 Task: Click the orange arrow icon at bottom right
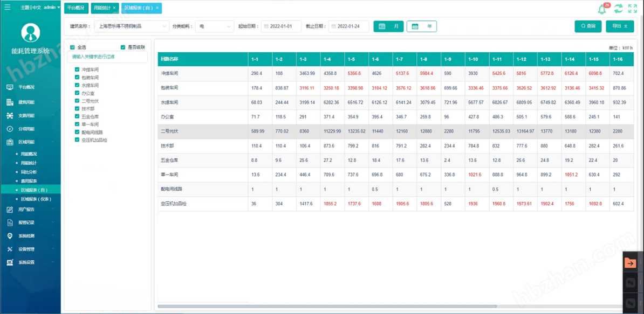630,263
